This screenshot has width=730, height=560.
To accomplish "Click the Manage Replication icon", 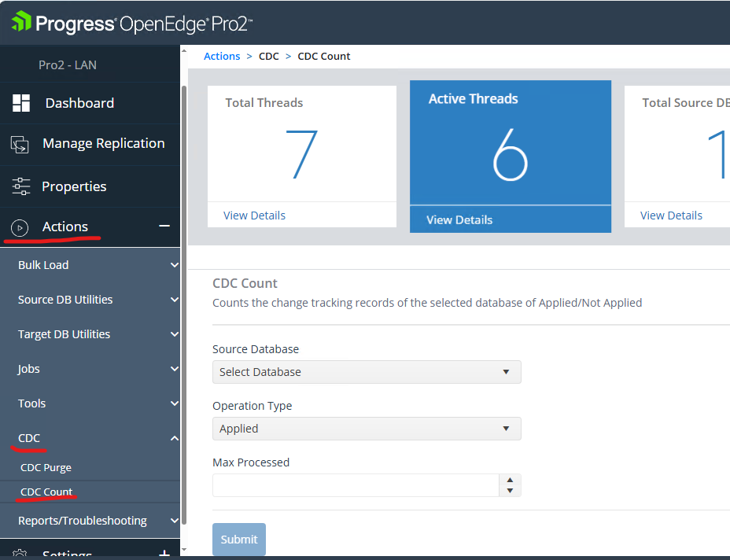I will point(20,144).
